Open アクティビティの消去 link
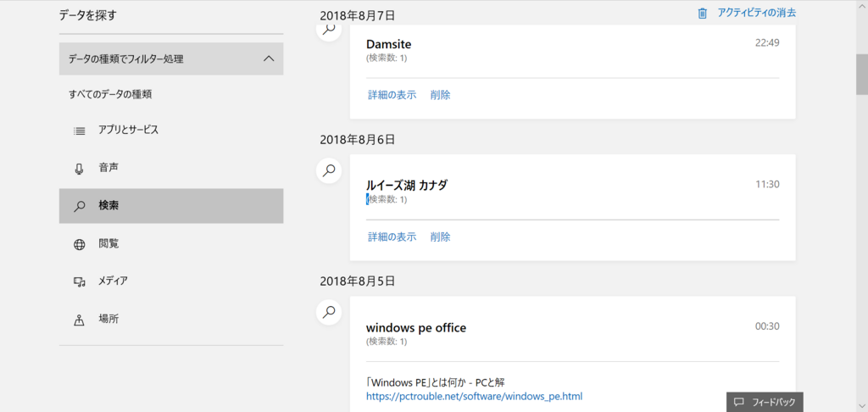 [757, 14]
